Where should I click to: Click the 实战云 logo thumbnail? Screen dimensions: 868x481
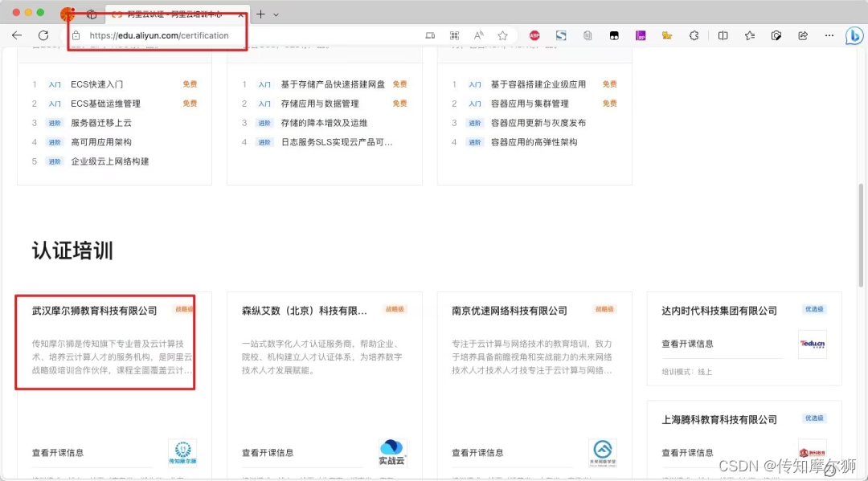point(392,453)
